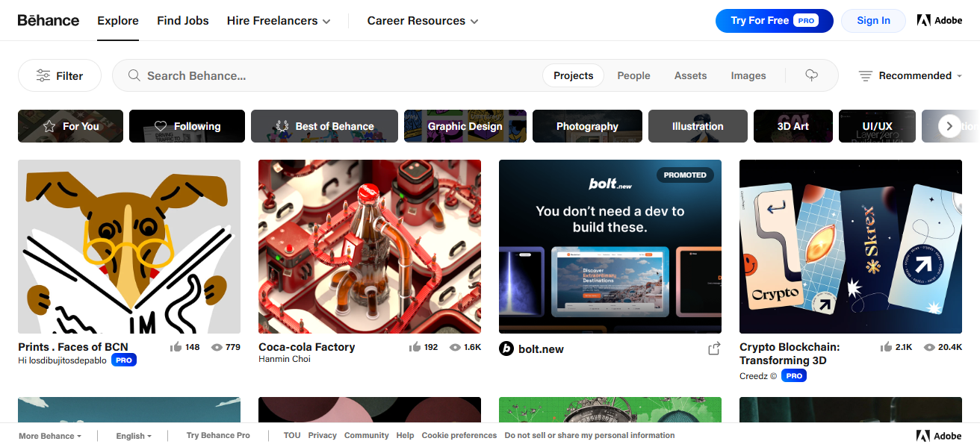
Task: Open the mood board cloud icon
Action: [x=812, y=75]
